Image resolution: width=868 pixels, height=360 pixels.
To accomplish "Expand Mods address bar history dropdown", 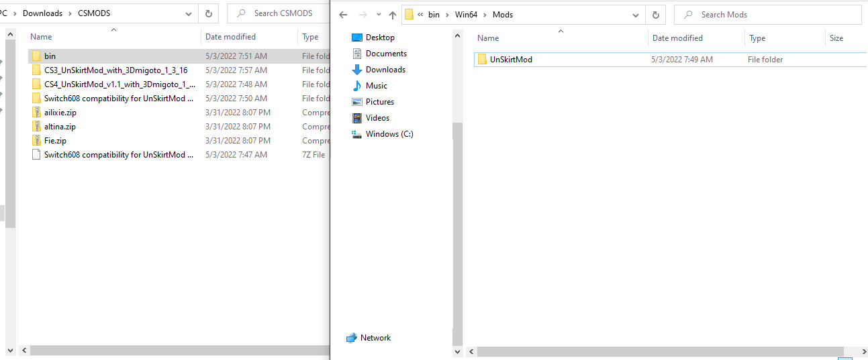I will pyautogui.click(x=636, y=15).
